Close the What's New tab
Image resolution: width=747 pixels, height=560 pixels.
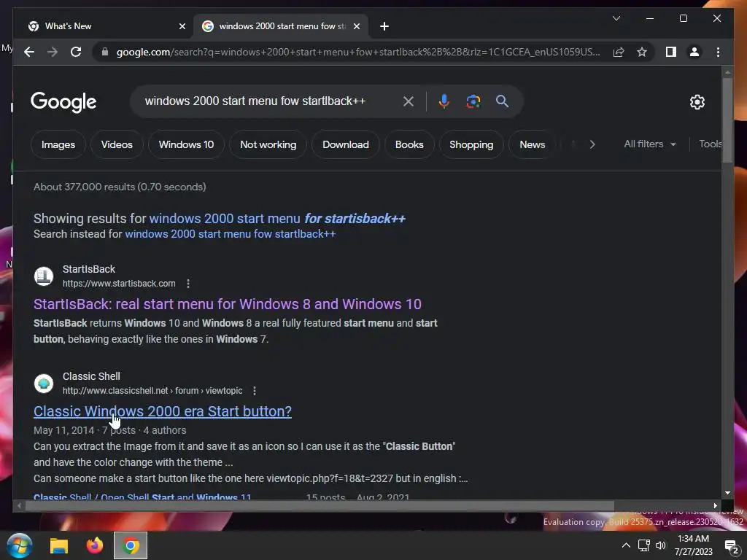(x=182, y=26)
